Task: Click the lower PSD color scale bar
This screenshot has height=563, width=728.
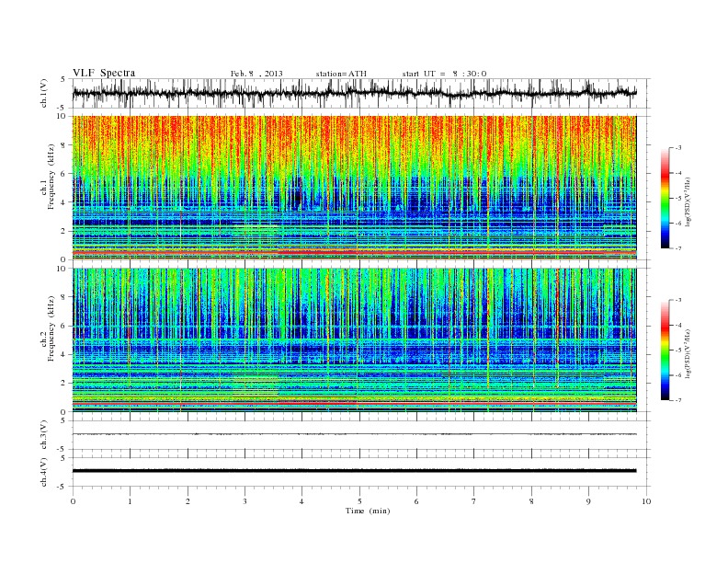Action: tap(665, 350)
